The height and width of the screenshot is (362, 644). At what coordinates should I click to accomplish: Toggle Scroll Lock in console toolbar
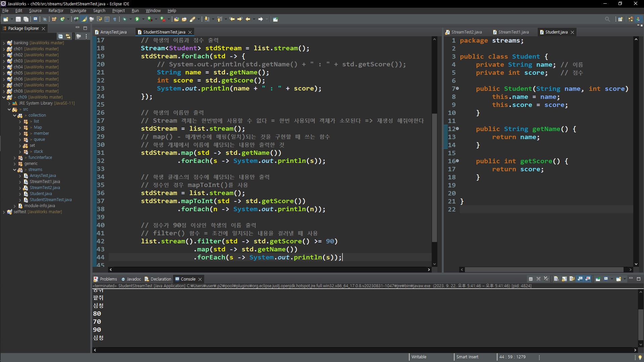tap(564, 279)
